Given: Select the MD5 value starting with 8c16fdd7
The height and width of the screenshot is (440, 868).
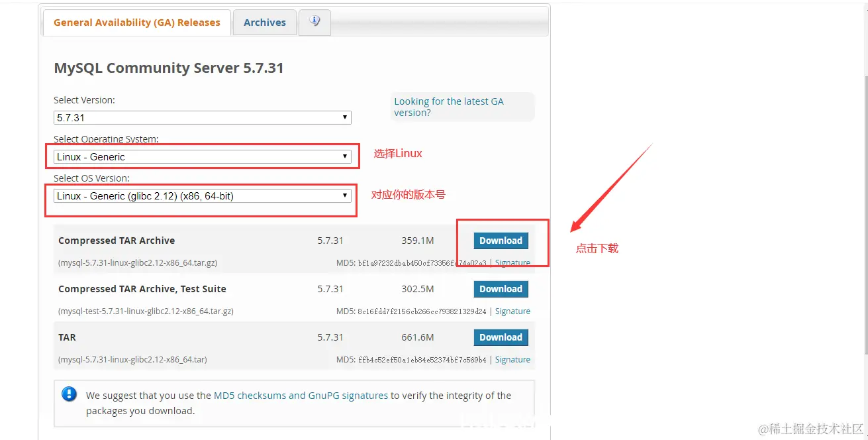Looking at the screenshot, I should tap(422, 311).
